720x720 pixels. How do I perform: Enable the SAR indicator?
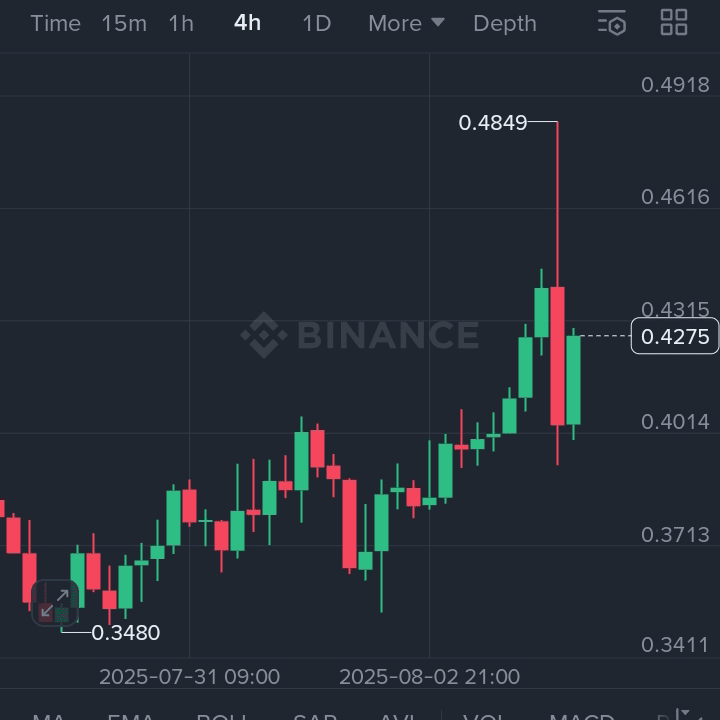tap(314, 715)
